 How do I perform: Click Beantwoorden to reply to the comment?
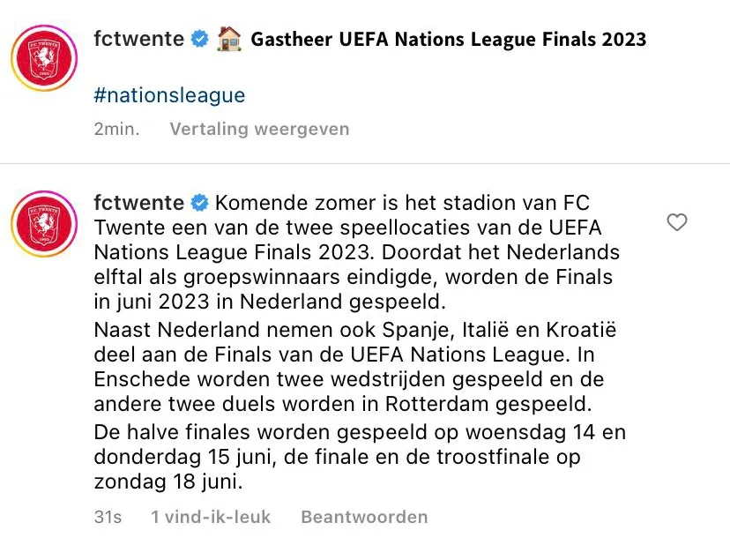coord(362,517)
